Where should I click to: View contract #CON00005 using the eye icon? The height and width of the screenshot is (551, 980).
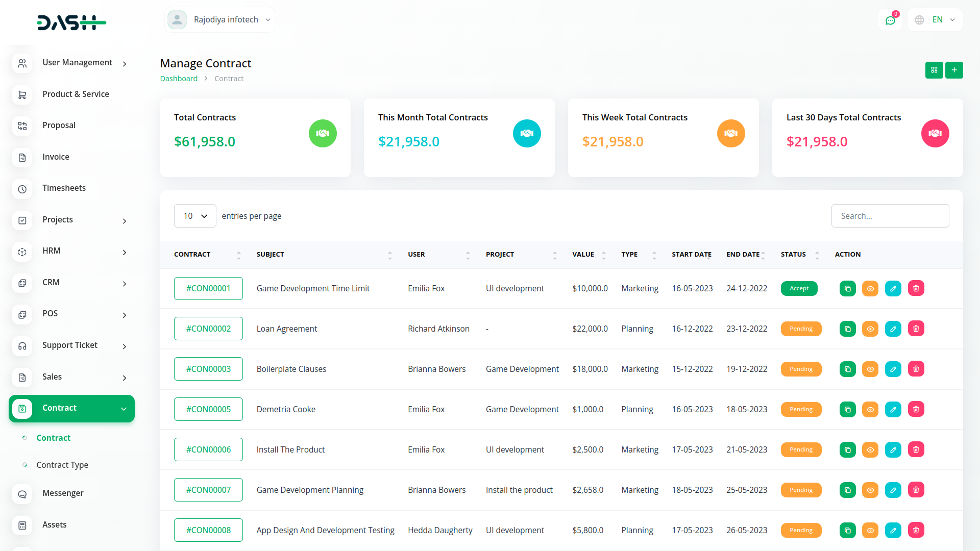pos(870,410)
